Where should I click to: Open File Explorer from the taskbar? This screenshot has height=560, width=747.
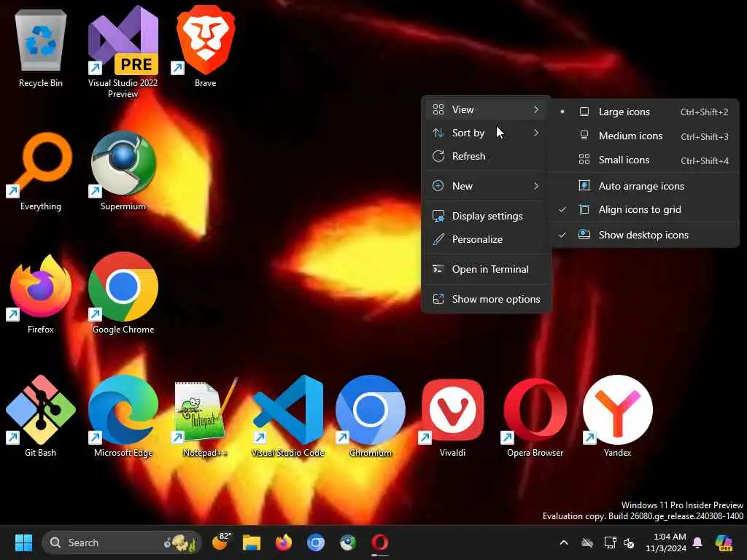pos(251,542)
